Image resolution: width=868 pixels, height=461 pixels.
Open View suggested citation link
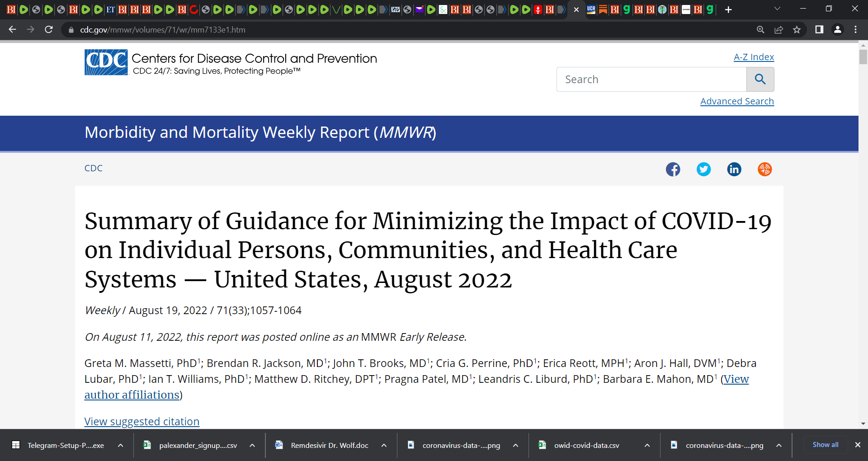point(142,421)
